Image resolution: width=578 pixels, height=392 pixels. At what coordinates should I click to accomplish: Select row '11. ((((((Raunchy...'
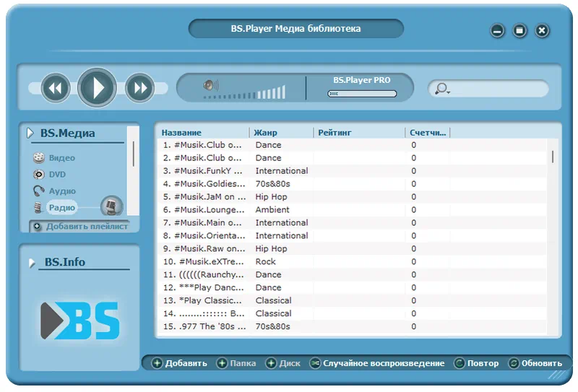click(x=352, y=274)
